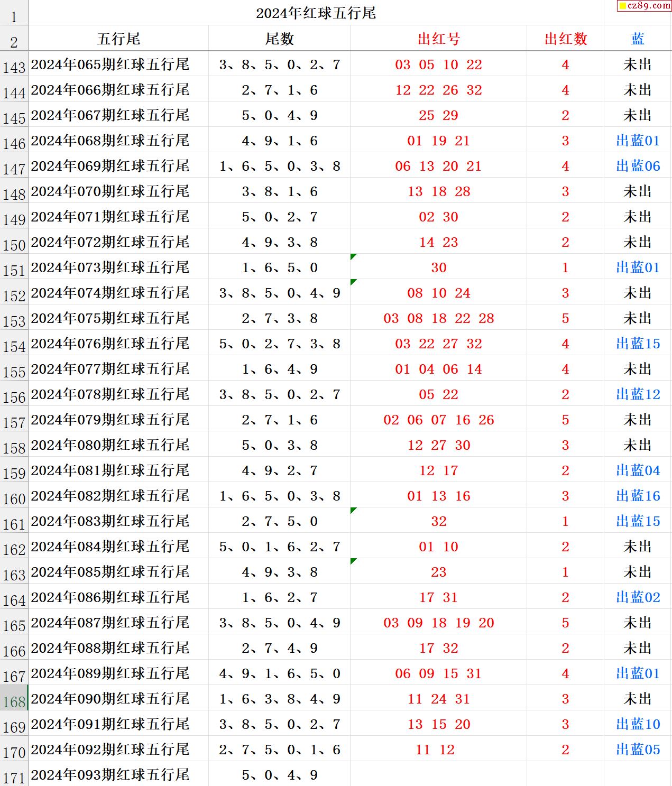Viewport: 672px width, 786px height.
Task: Select the red numbers cell 03 09 18 19 20
Action: pyautogui.click(x=438, y=623)
